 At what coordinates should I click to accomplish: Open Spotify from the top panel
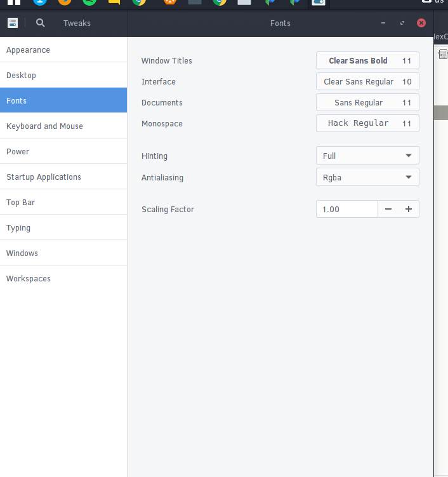point(89,3)
